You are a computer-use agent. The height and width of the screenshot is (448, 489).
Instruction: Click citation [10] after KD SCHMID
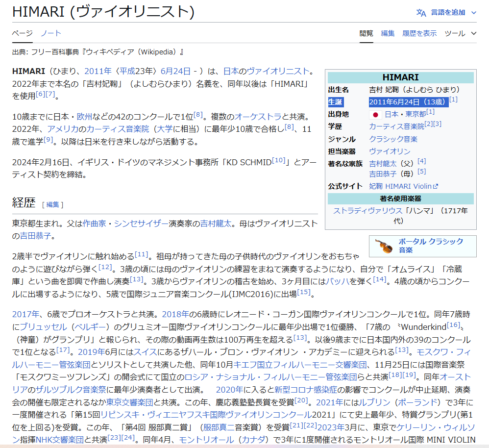click(278, 160)
